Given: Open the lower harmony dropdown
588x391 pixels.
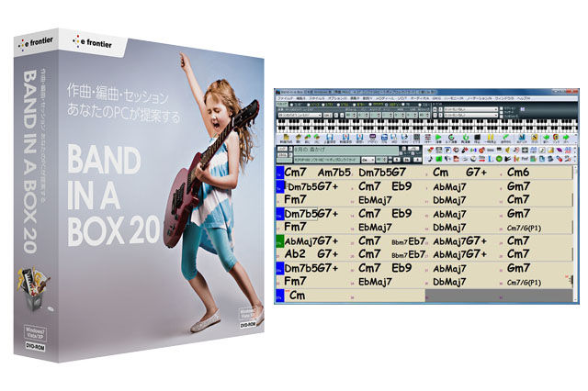Looking at the screenshot, I should click(x=470, y=116).
